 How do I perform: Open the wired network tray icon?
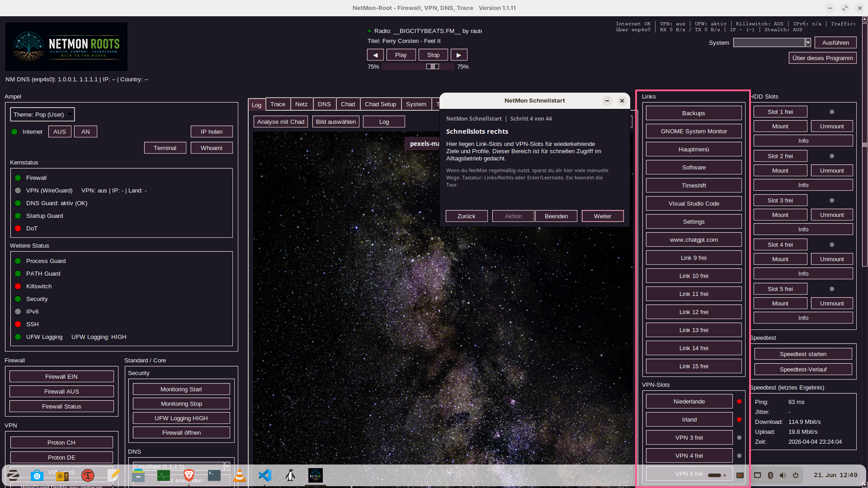(x=758, y=475)
